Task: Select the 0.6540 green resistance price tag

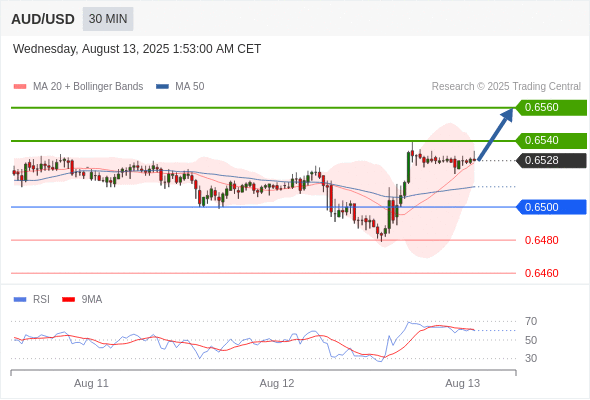Action: coord(551,141)
